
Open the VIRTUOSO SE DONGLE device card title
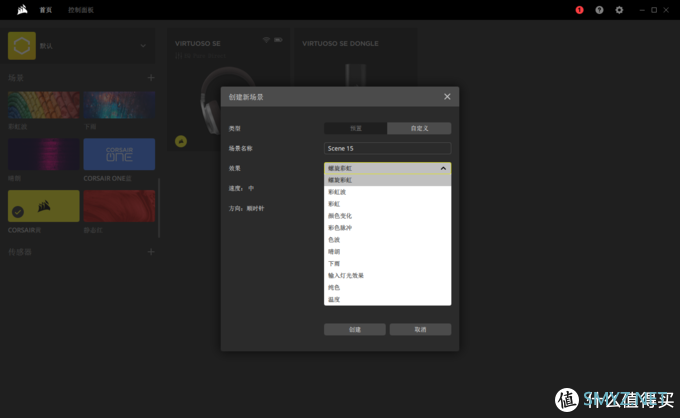340,43
